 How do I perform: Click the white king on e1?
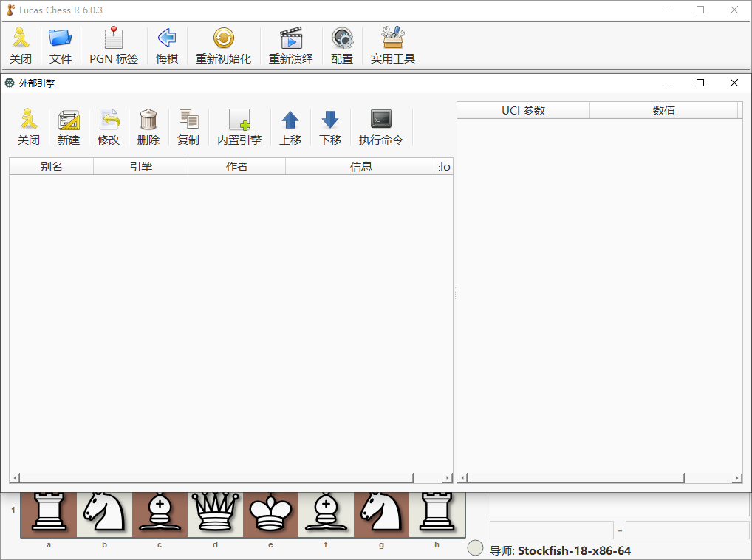pyautogui.click(x=271, y=513)
